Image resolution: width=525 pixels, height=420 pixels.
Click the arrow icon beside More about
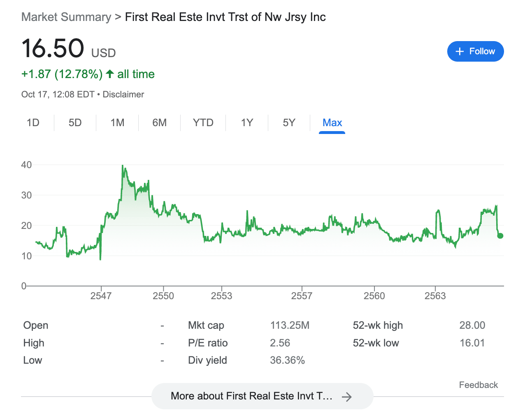click(x=347, y=397)
